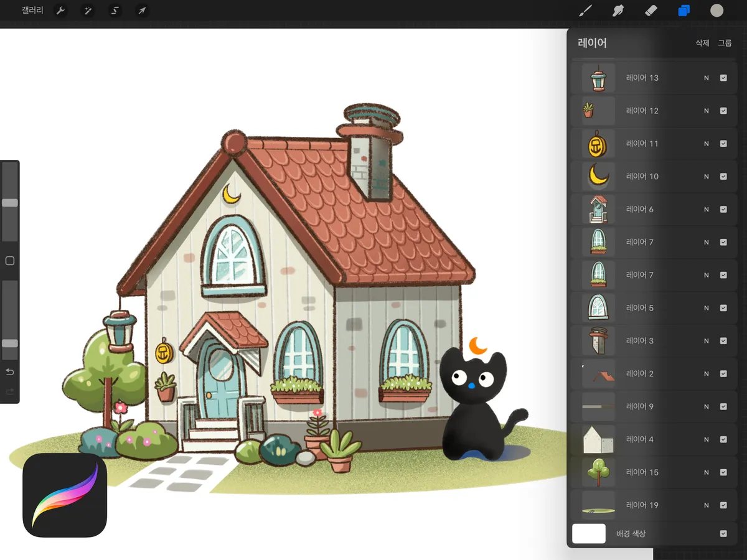Image resolution: width=747 pixels, height=560 pixels.
Task: Click the brush size slider handle
Action: pos(10,203)
